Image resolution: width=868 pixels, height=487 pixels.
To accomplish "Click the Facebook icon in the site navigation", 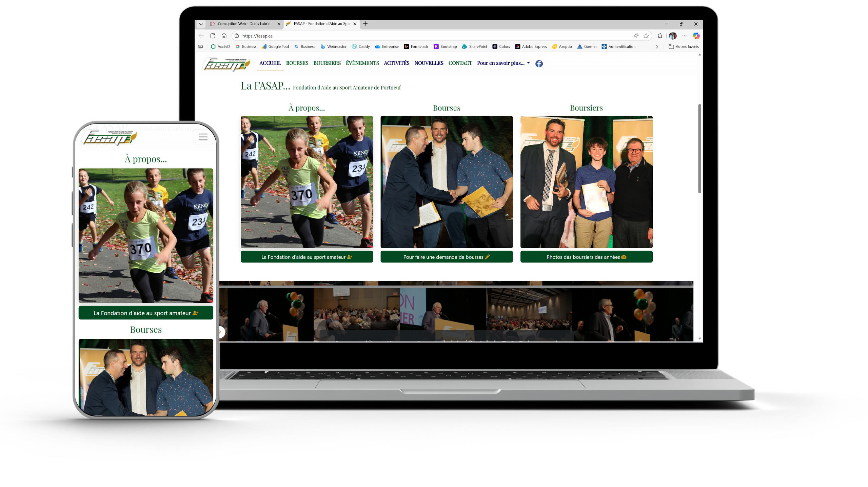I will (539, 63).
